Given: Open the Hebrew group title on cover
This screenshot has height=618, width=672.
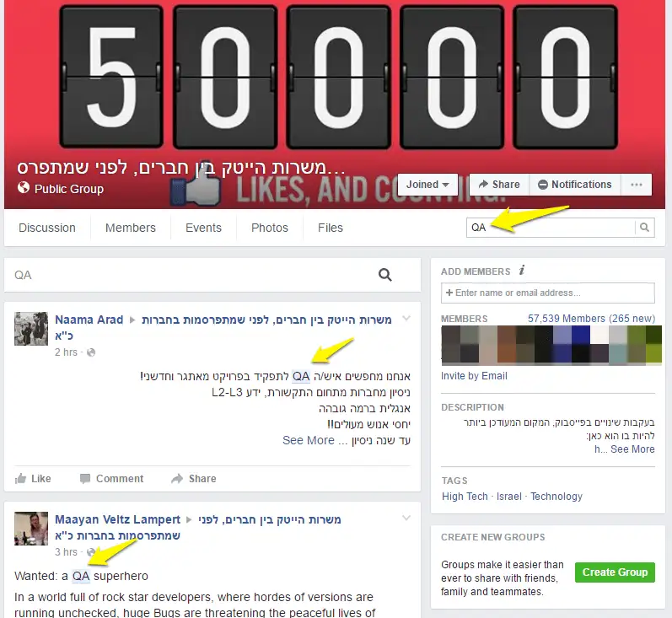Looking at the screenshot, I should click(180, 168).
